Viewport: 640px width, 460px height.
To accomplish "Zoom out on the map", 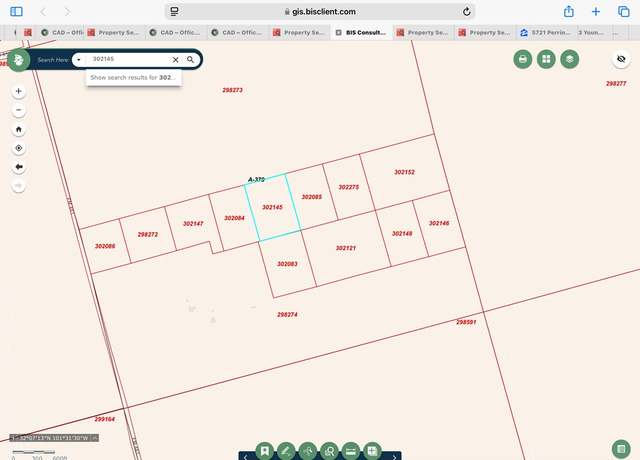I will pyautogui.click(x=18, y=110).
